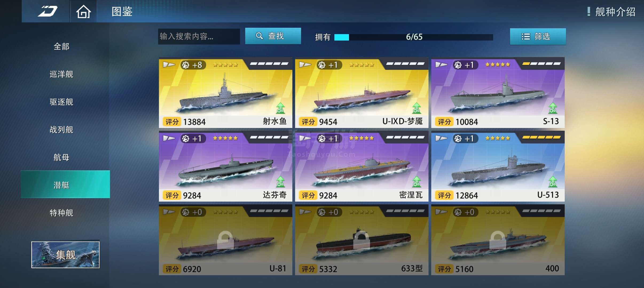
Task: Open the 集舰 banner thumbnail
Action: point(65,255)
